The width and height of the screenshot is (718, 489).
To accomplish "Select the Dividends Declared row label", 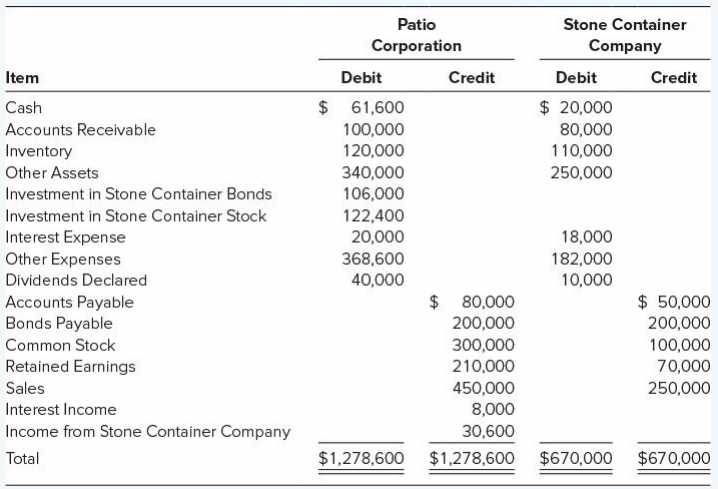I will coord(76,280).
